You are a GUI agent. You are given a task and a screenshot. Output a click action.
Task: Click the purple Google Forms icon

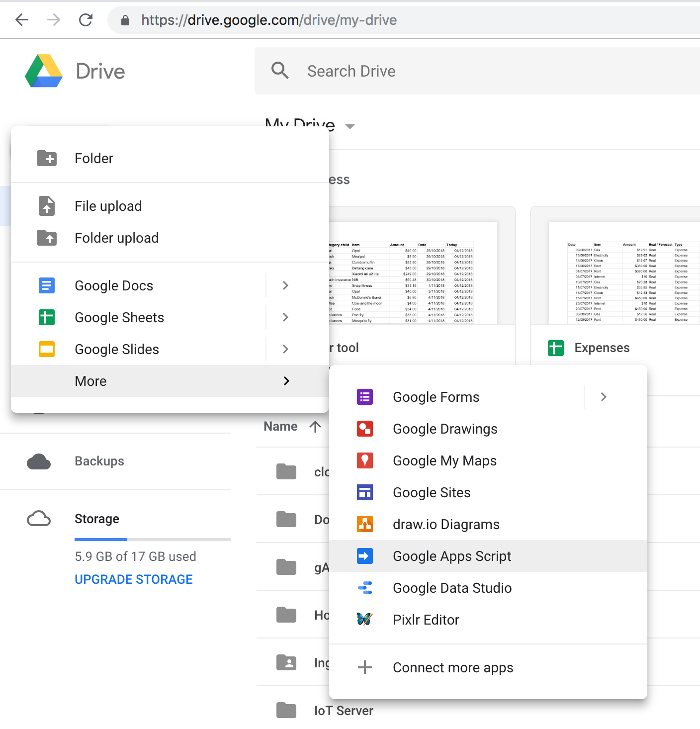pyautogui.click(x=365, y=397)
